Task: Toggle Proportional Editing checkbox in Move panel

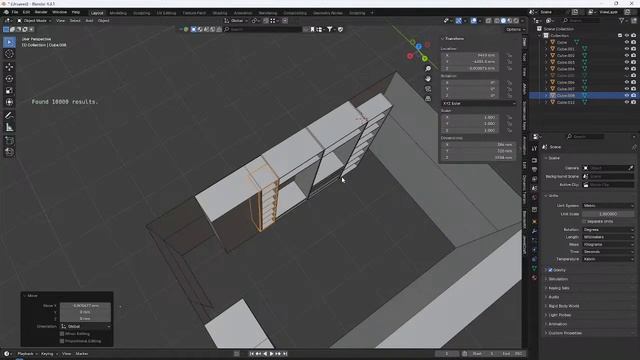Action: pyautogui.click(x=62, y=341)
